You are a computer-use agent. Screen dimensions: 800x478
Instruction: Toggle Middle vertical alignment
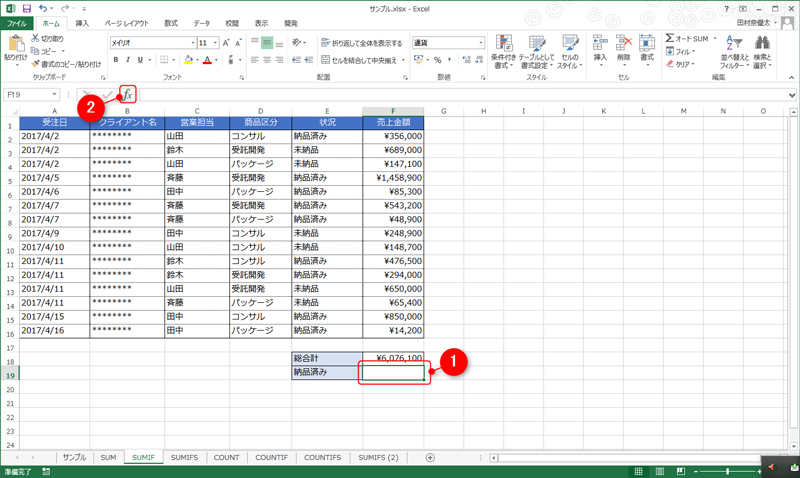point(267,43)
